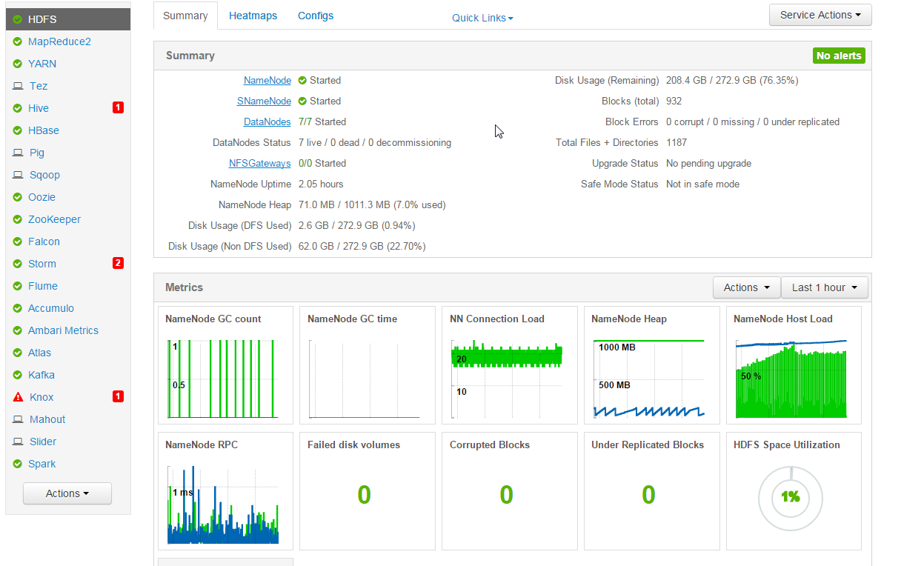
Task: Click the Tez client laptop icon
Action: click(x=18, y=86)
